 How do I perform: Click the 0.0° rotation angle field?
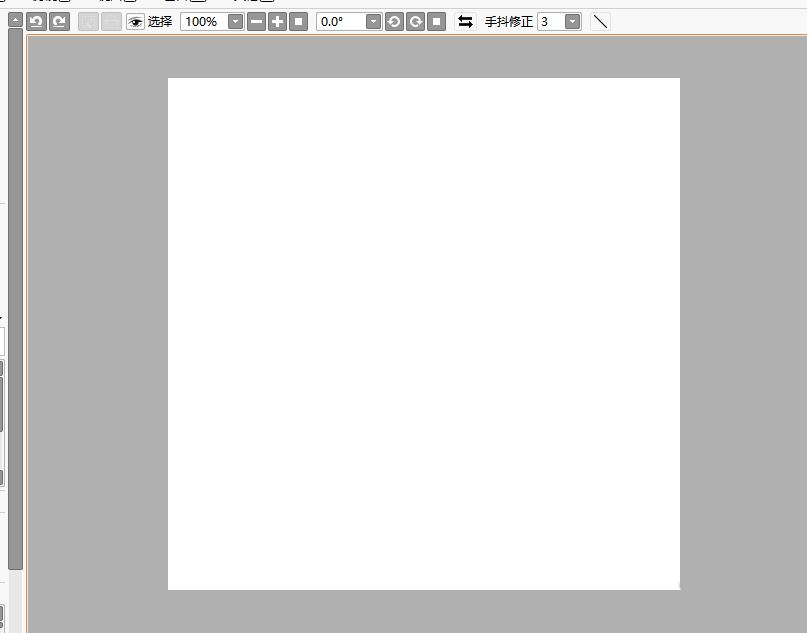coord(341,22)
